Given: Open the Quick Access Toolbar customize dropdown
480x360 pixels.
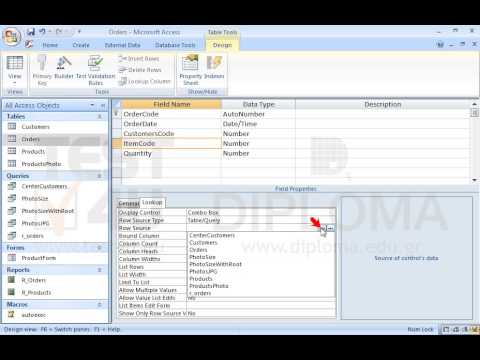Looking at the screenshot, I should pyautogui.click(x=79, y=32).
